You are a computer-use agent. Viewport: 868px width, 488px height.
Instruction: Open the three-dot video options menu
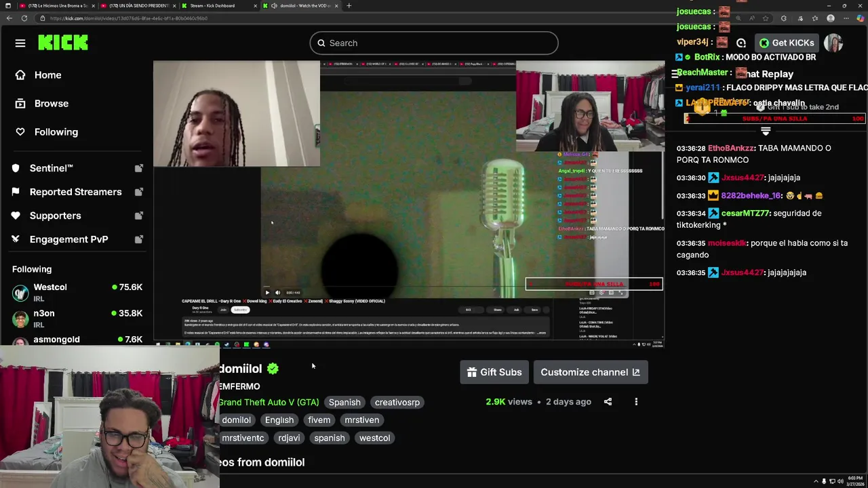click(x=636, y=402)
